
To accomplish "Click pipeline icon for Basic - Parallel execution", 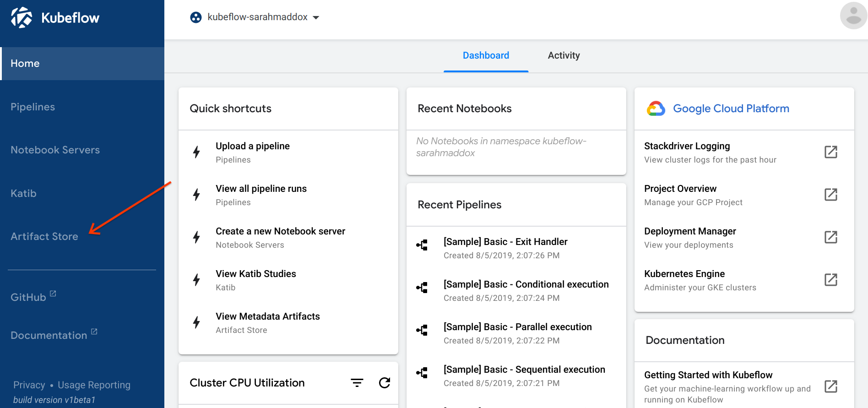I will pos(422,330).
